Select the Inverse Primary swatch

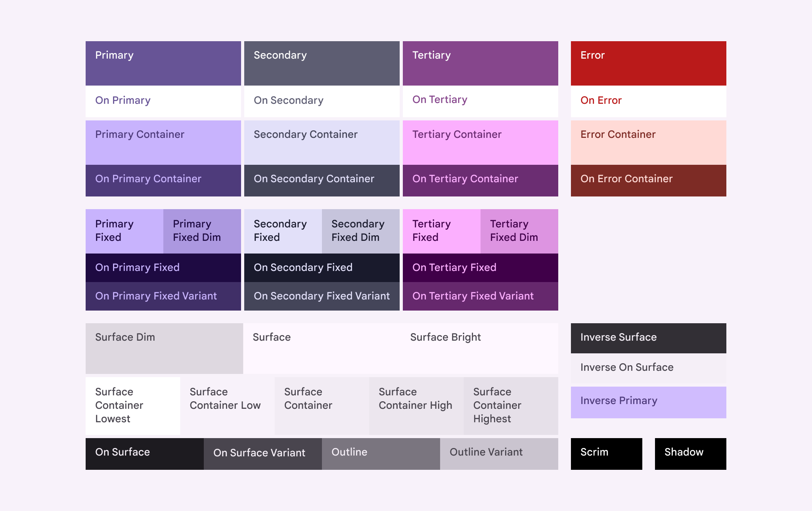pyautogui.click(x=648, y=401)
